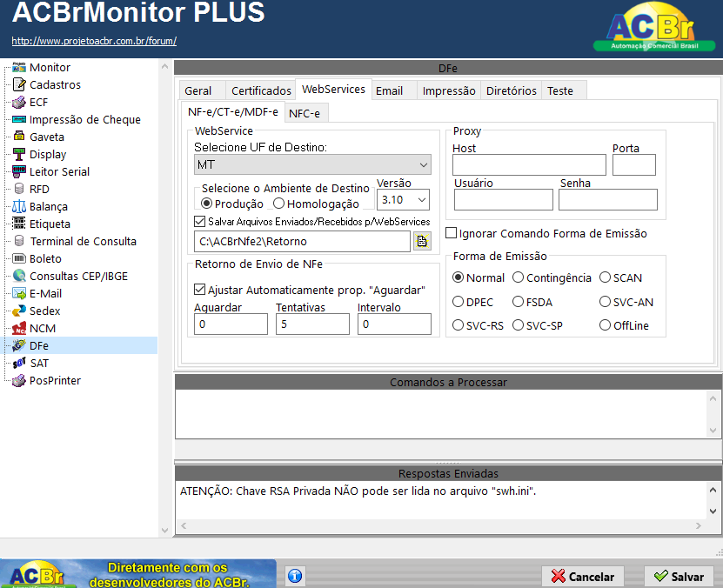
Task: Click Respostas Enviadas scroll right arrow
Action: [x=699, y=525]
